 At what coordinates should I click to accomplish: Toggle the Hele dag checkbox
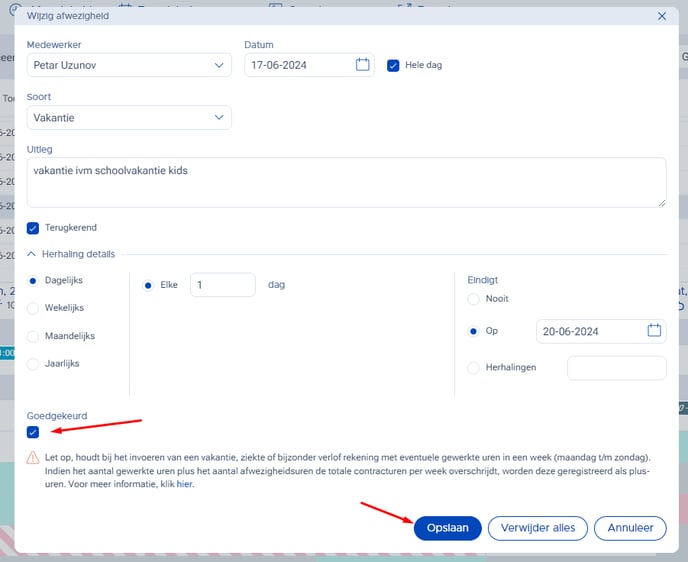(393, 65)
